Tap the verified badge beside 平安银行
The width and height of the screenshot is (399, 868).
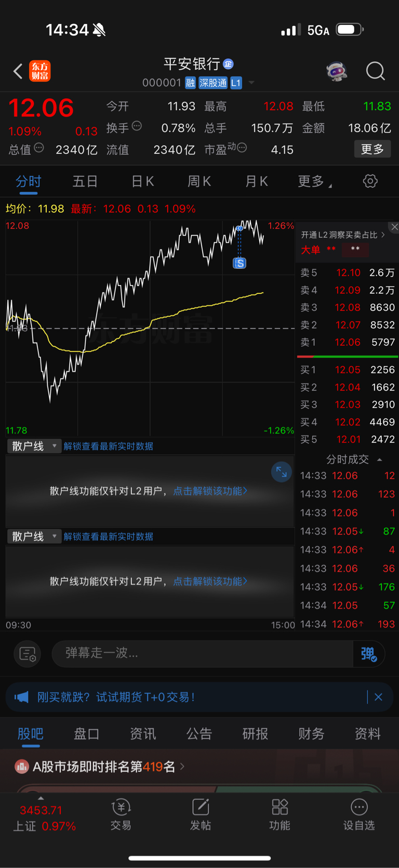(228, 64)
